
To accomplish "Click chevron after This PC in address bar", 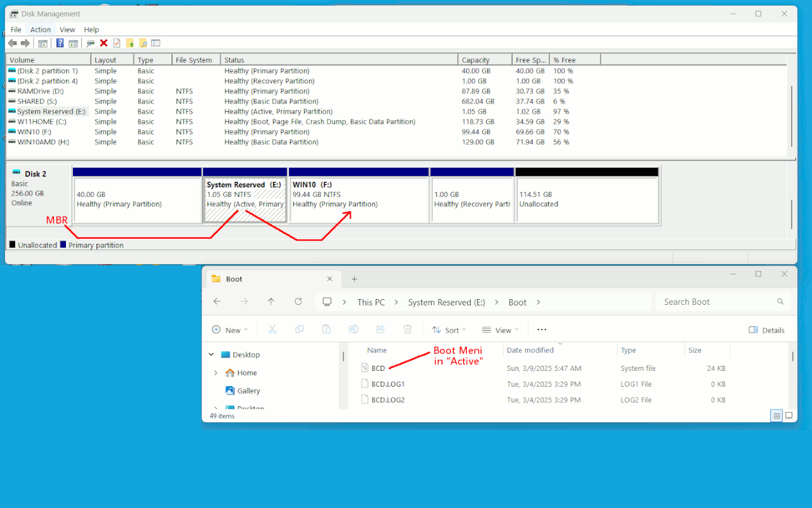I will pyautogui.click(x=396, y=302).
